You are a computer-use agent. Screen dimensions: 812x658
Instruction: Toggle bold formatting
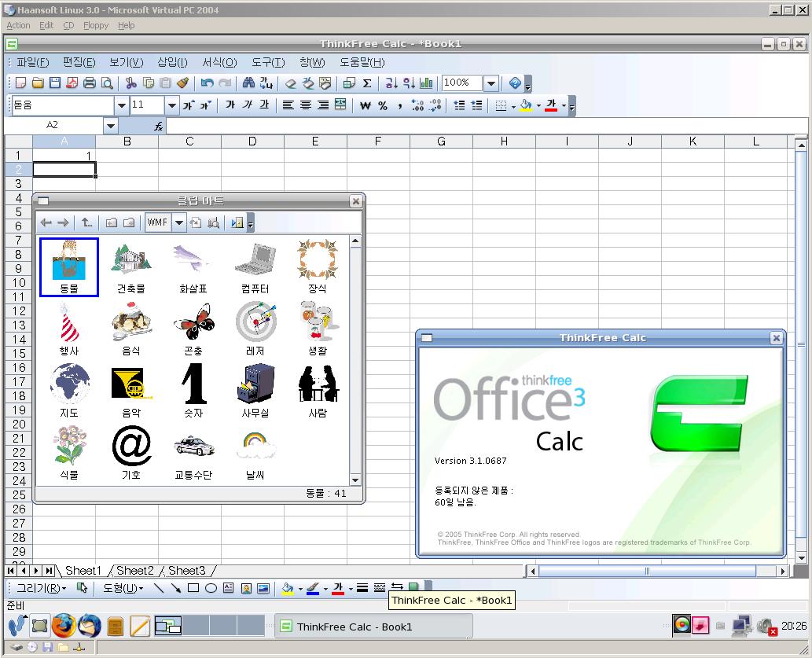coord(230,105)
